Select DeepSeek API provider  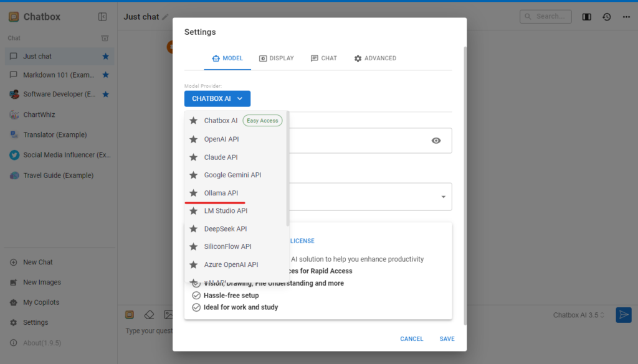[236, 229]
